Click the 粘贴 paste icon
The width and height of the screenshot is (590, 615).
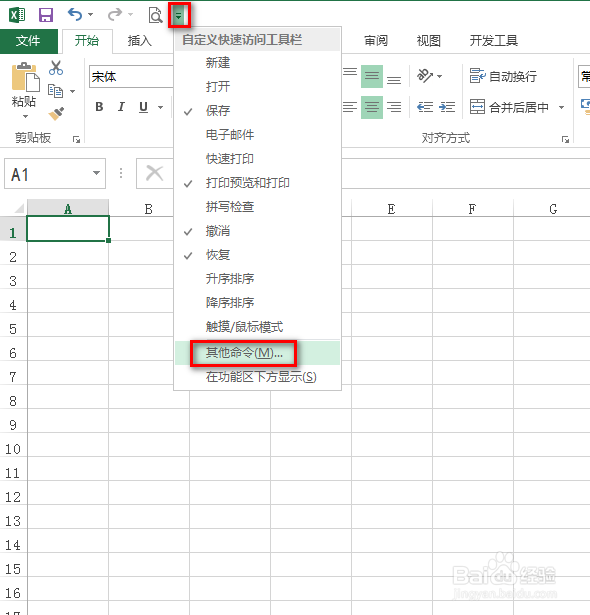tap(25, 77)
